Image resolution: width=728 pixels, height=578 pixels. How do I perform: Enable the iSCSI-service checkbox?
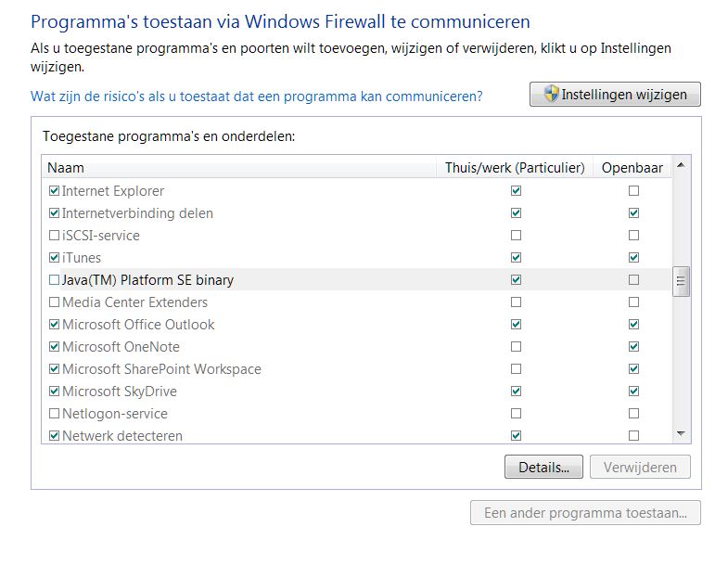click(x=54, y=236)
